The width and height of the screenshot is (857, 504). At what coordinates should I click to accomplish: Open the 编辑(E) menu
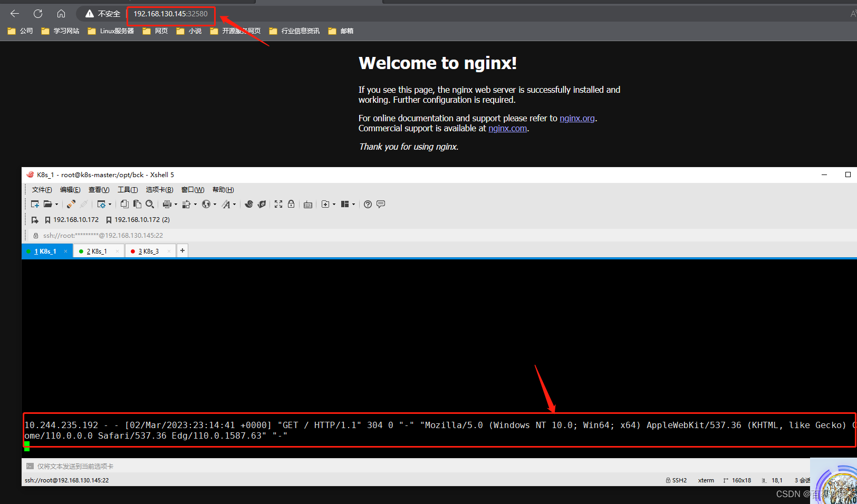click(70, 190)
